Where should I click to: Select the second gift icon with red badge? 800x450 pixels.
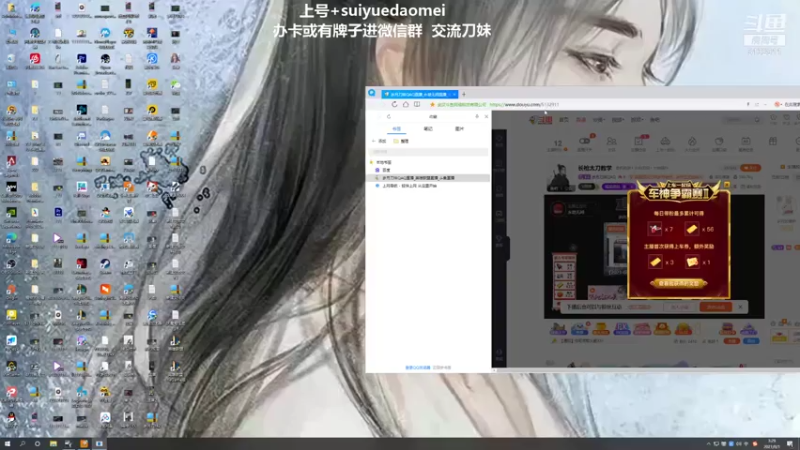580,329
